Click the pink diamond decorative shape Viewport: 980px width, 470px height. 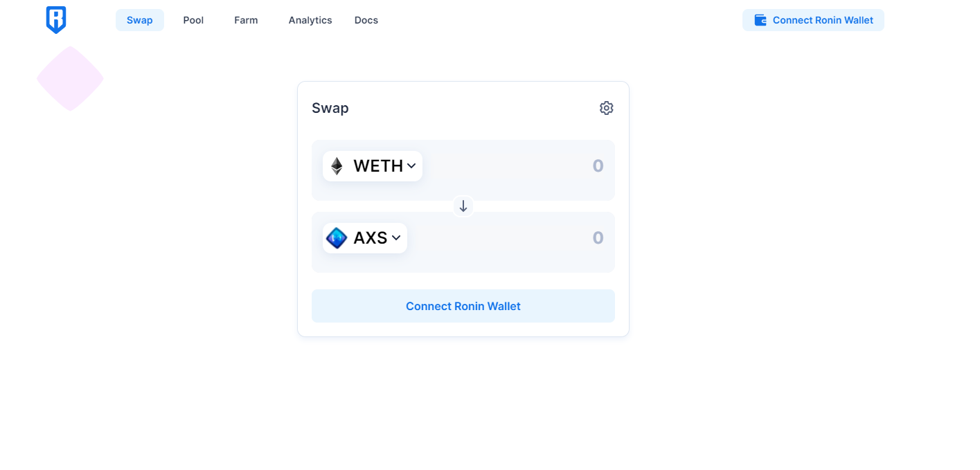pyautogui.click(x=70, y=78)
